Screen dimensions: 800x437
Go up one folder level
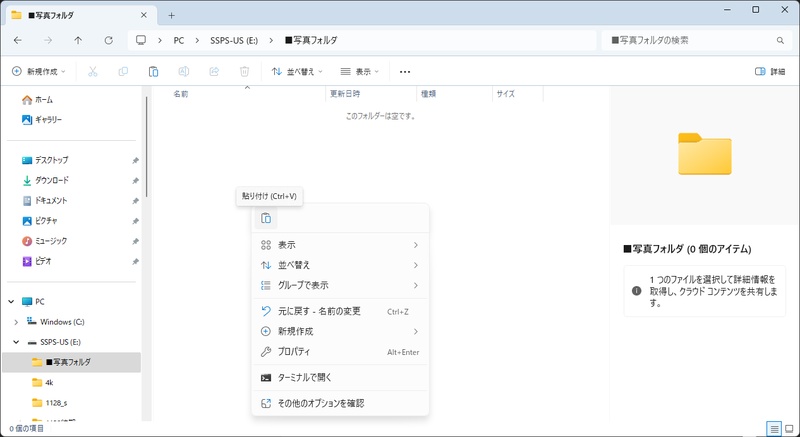click(78, 40)
